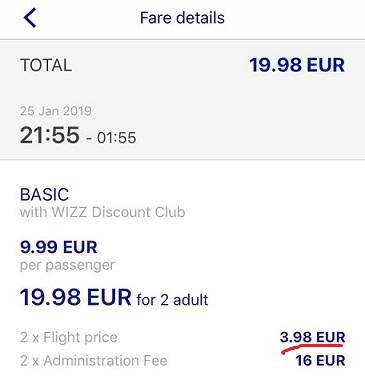Click the TOTAL label
This screenshot has width=365, height=384.
click(46, 65)
